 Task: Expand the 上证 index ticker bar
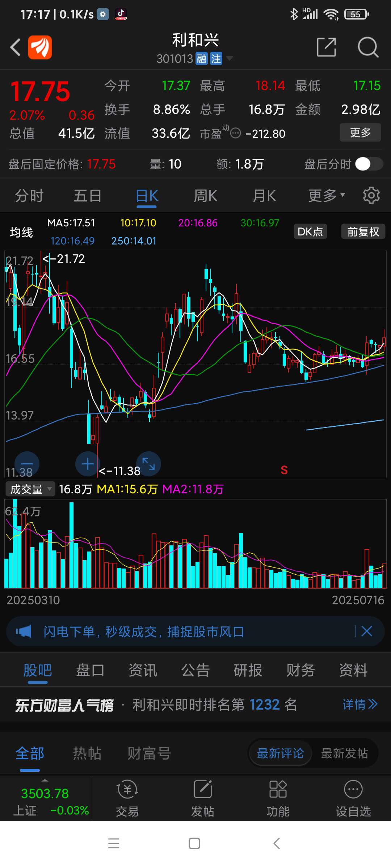(x=45, y=798)
